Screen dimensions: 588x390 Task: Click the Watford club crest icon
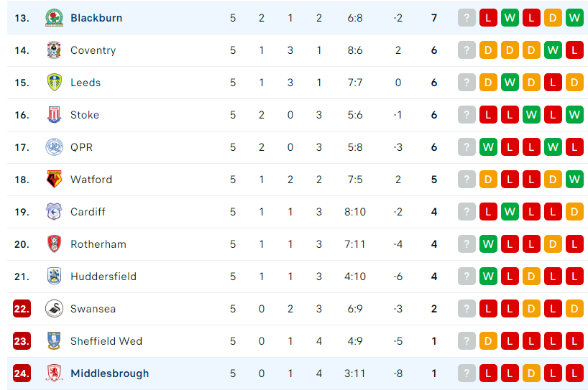pos(54,179)
